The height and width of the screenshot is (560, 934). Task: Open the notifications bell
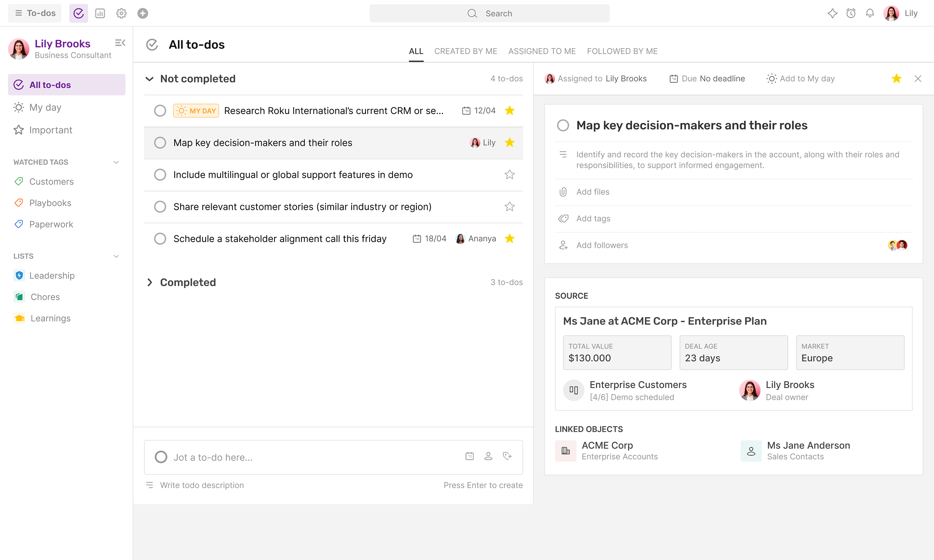870,14
